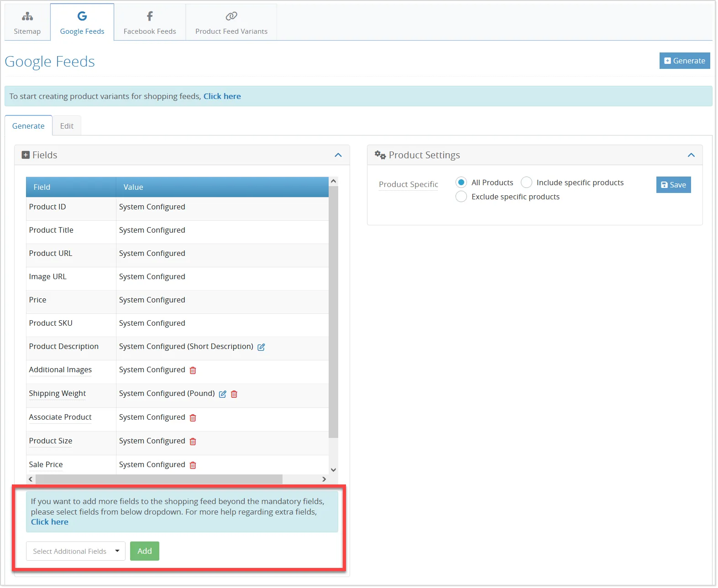Click the green Add button
The width and height of the screenshot is (718, 588).
coord(145,551)
